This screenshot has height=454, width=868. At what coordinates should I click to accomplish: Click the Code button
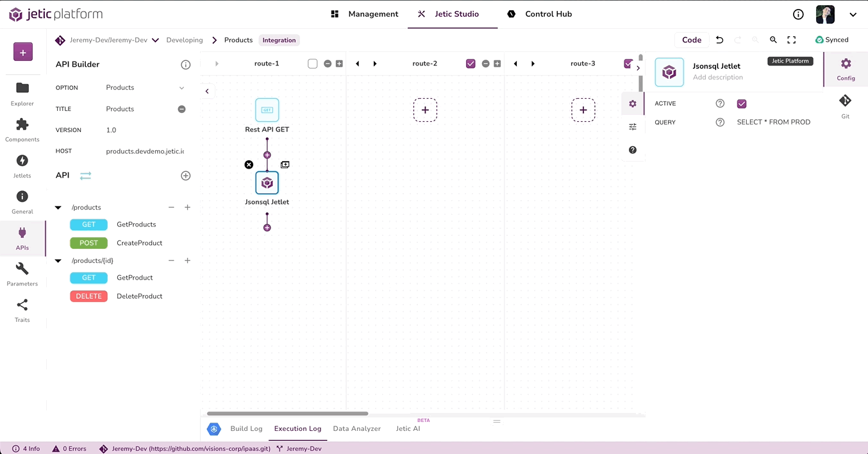692,40
